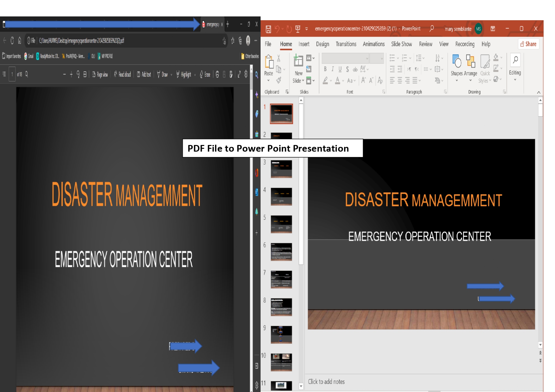Open the Slide Show ribbon tab

[401, 44]
